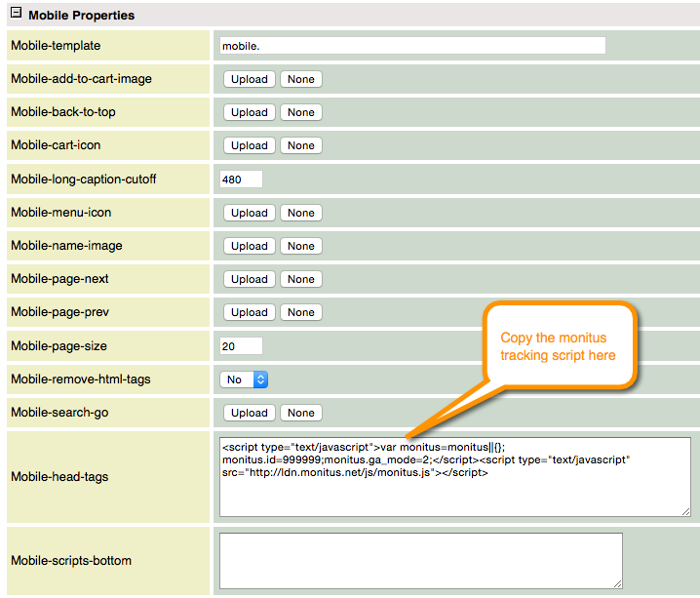This screenshot has width=700, height=598.
Task: Click the Mobile-cart-icon label
Action: (56, 145)
